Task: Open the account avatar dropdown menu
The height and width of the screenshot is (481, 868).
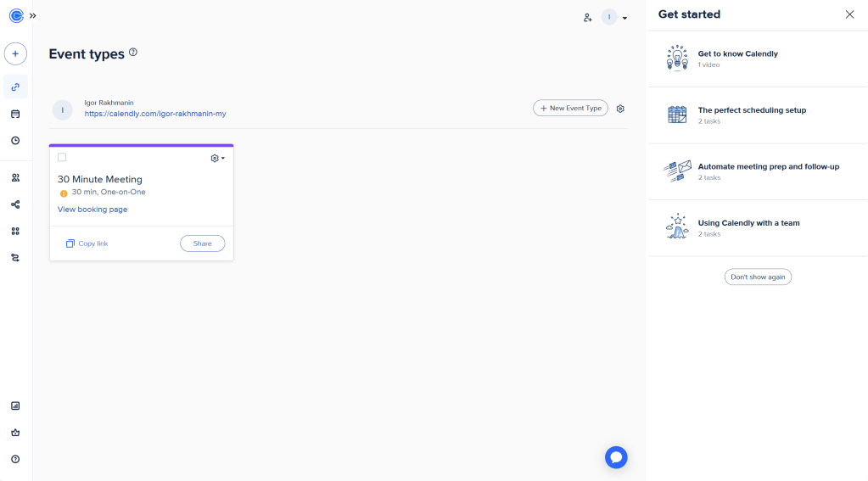Action: [614, 17]
